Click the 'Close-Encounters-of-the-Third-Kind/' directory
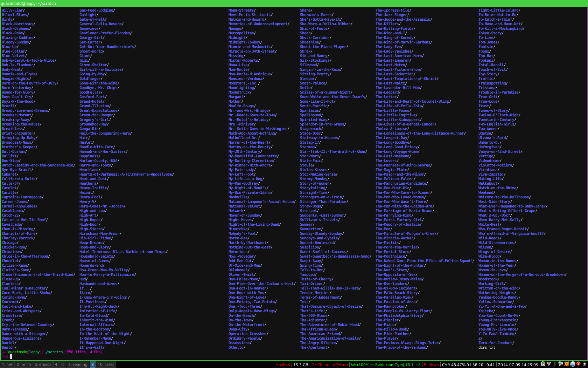The image size is (588, 368). point(38,275)
